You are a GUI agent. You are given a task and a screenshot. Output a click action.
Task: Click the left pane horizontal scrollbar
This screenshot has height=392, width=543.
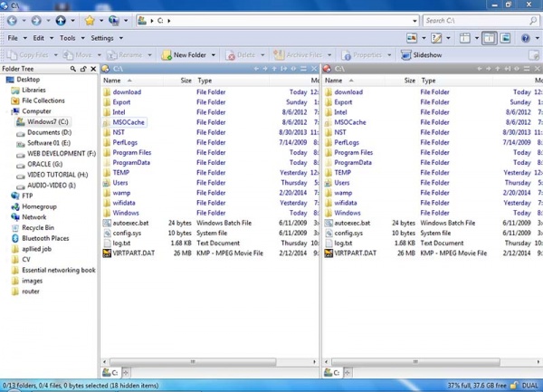pyautogui.click(x=192, y=362)
